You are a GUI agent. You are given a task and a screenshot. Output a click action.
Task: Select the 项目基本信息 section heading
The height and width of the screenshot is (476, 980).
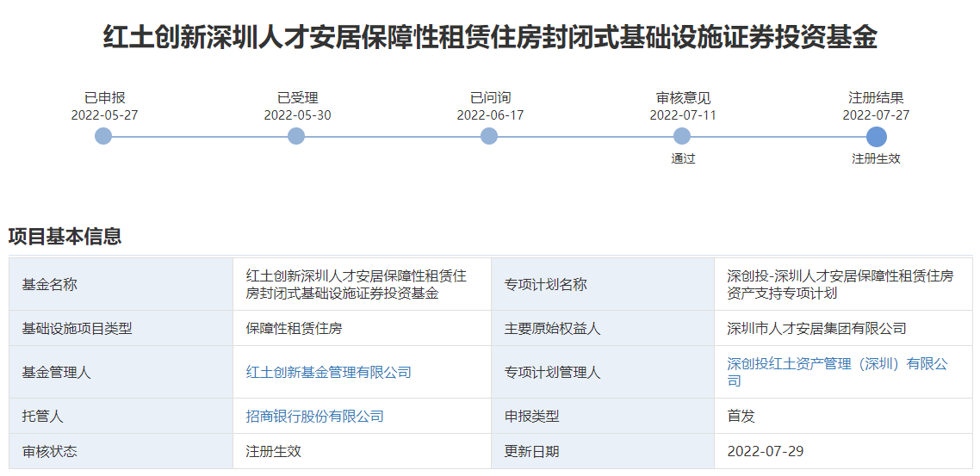[65, 236]
